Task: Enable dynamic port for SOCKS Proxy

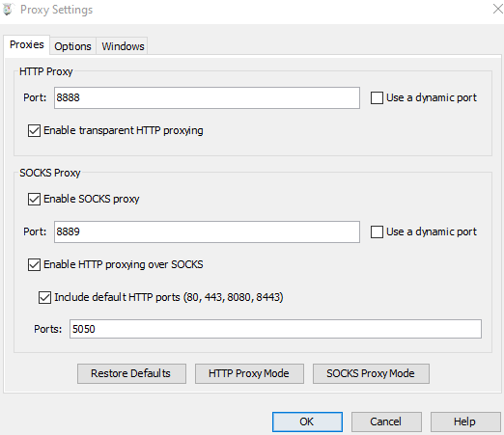Action: [x=377, y=231]
